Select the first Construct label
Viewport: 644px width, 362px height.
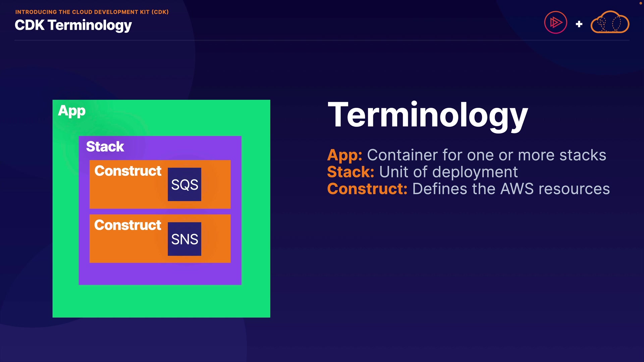pyautogui.click(x=128, y=171)
